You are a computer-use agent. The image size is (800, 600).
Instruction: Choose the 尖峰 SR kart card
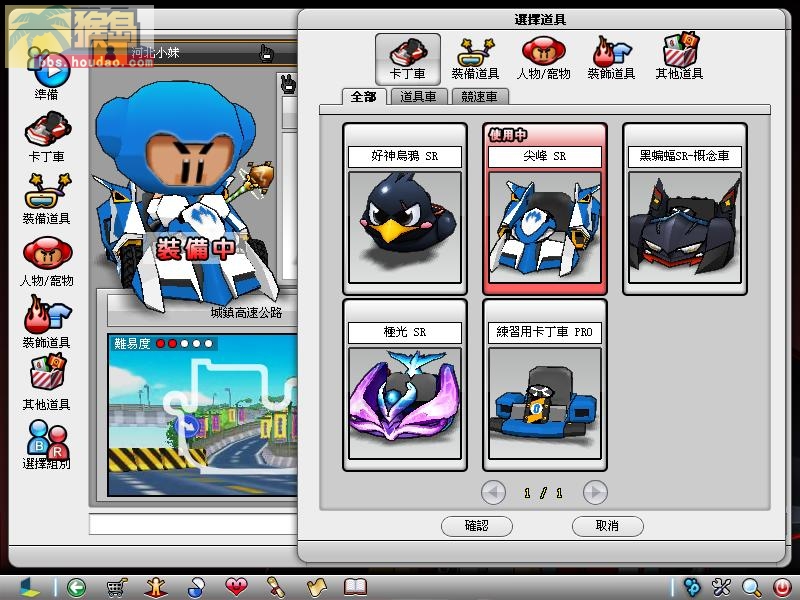tap(544, 209)
